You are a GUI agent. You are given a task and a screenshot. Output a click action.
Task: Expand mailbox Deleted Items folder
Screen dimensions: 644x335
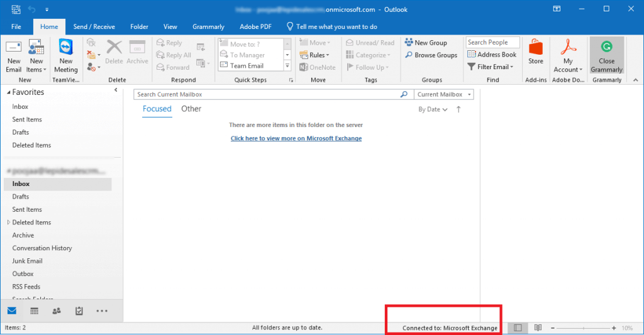[x=8, y=222]
